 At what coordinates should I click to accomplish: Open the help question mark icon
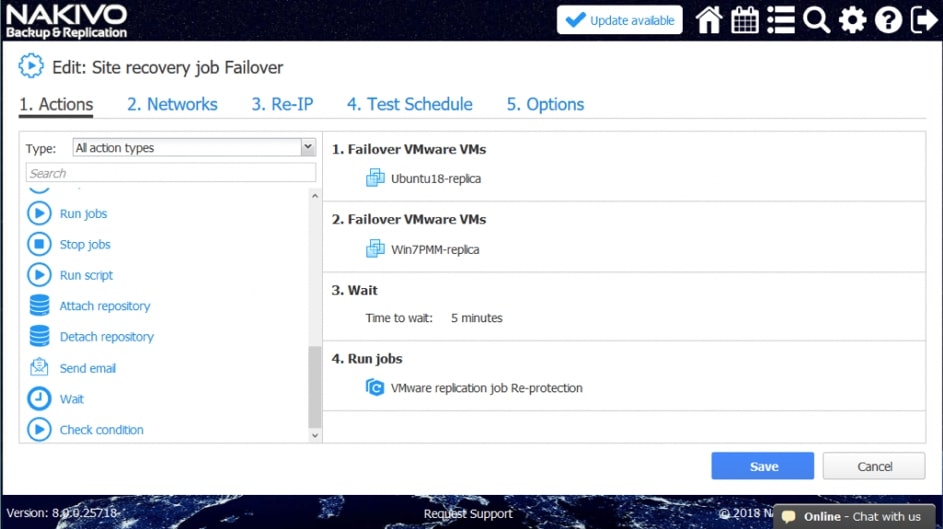[x=888, y=20]
